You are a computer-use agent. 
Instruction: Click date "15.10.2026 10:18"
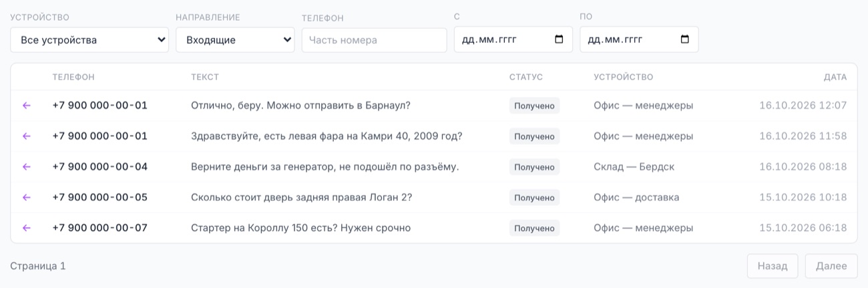tap(803, 198)
